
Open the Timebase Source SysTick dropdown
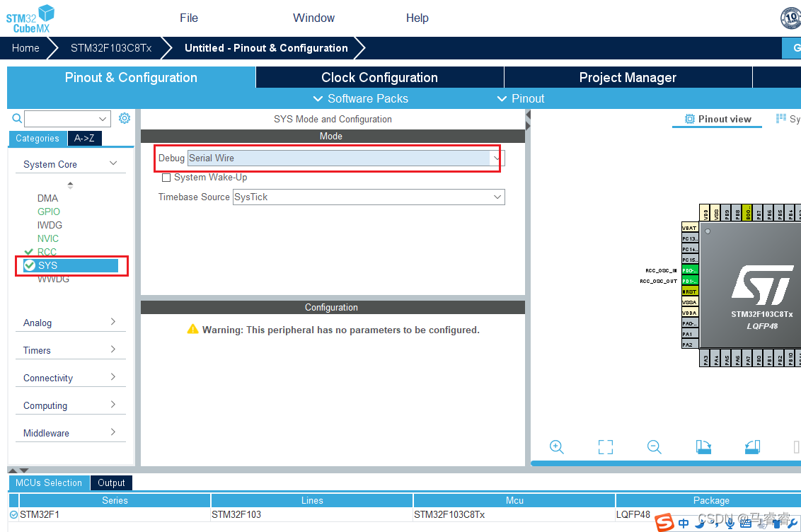click(x=369, y=197)
